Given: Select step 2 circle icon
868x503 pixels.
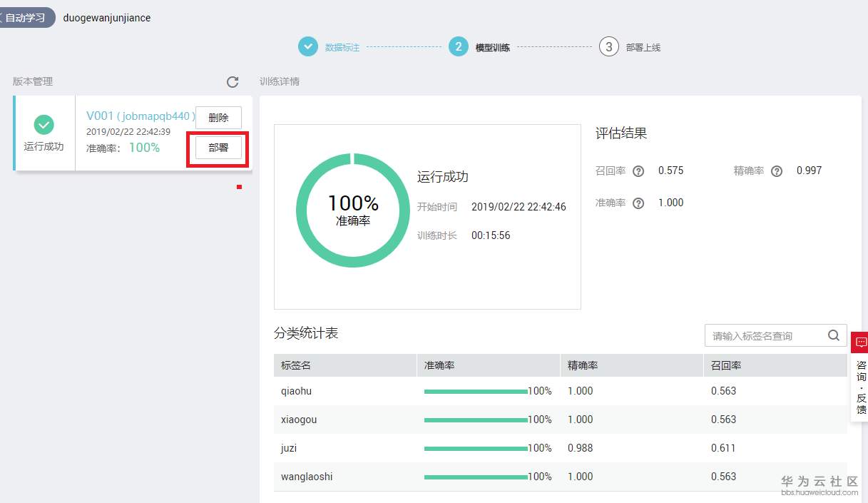Looking at the screenshot, I should click(459, 47).
